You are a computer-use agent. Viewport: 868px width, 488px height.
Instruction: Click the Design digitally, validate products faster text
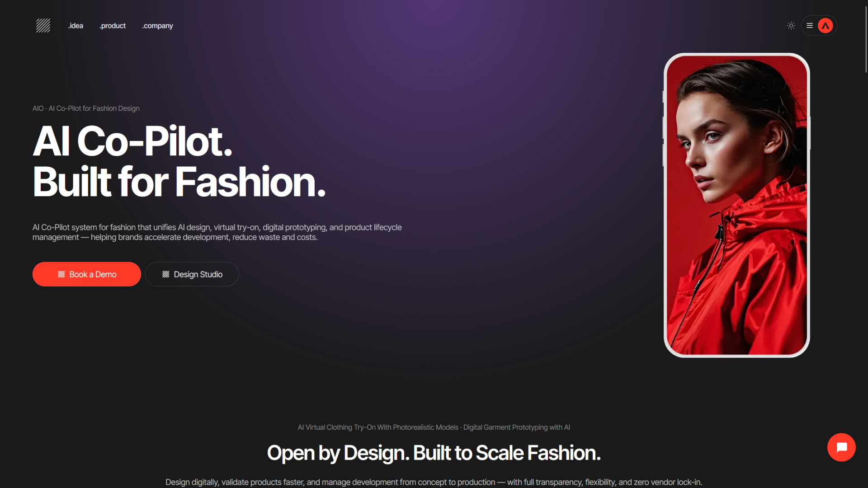tap(434, 482)
